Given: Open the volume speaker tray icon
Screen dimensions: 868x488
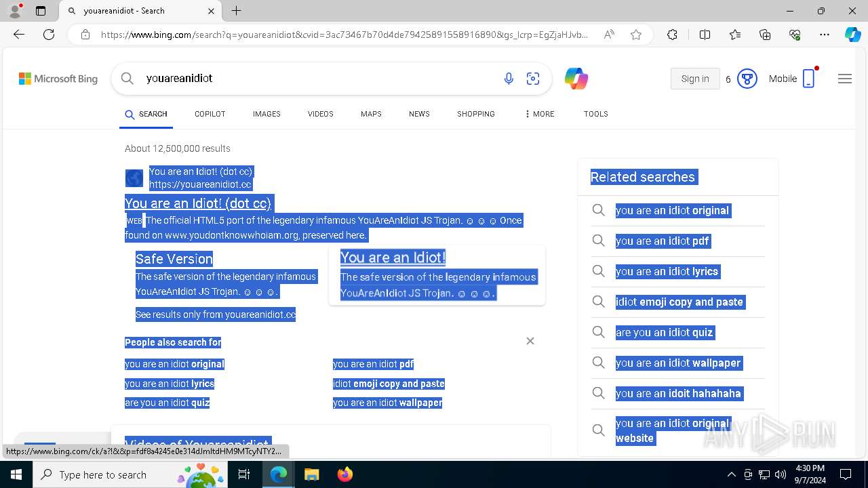Looking at the screenshot, I should coord(781,474).
